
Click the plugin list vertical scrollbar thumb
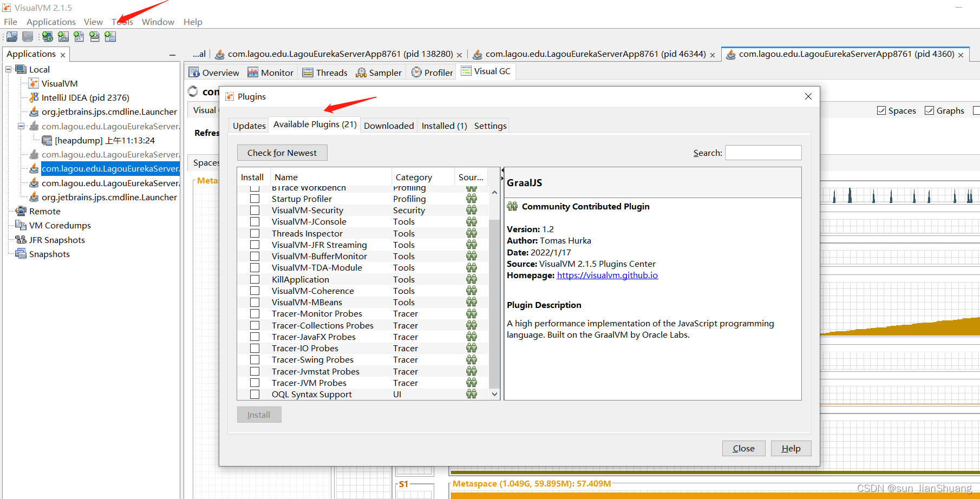(494, 303)
